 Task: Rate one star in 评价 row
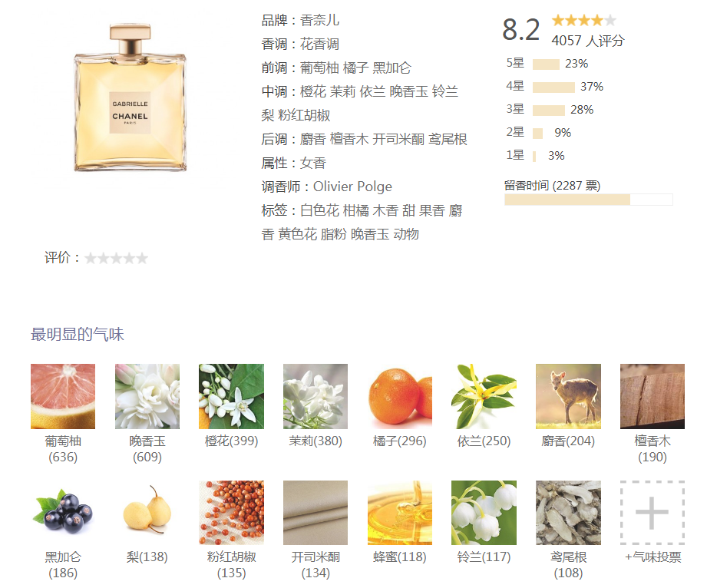[90, 259]
